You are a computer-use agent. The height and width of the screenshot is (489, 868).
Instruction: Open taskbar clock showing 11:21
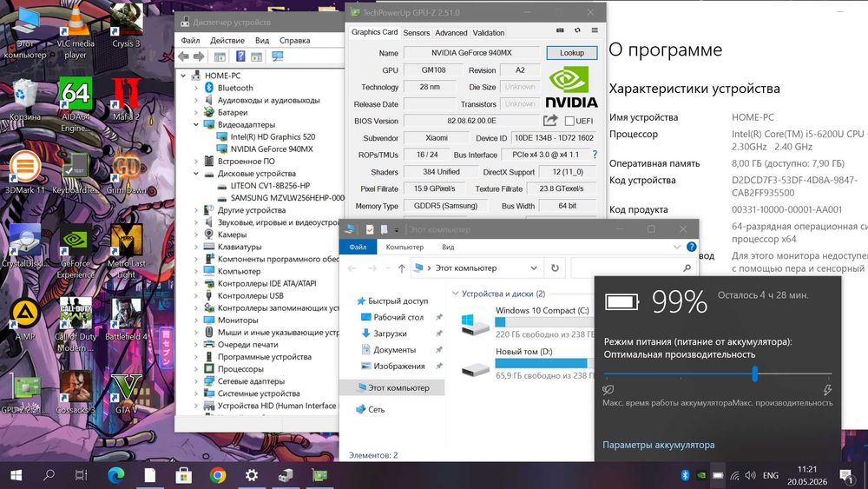click(807, 475)
